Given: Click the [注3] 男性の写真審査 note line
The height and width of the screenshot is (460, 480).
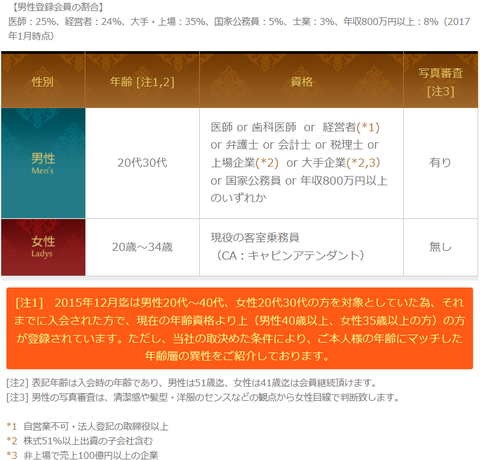Looking at the screenshot, I should pos(203,397).
